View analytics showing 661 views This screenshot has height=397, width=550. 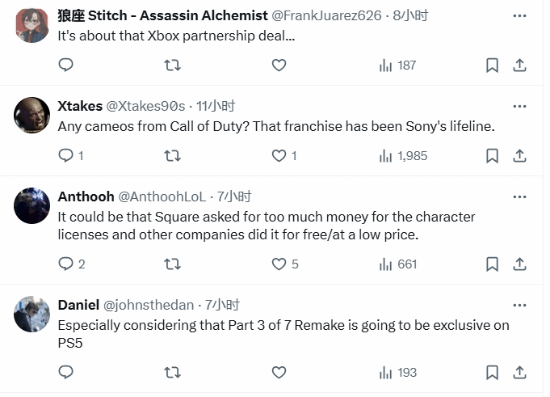(x=398, y=264)
